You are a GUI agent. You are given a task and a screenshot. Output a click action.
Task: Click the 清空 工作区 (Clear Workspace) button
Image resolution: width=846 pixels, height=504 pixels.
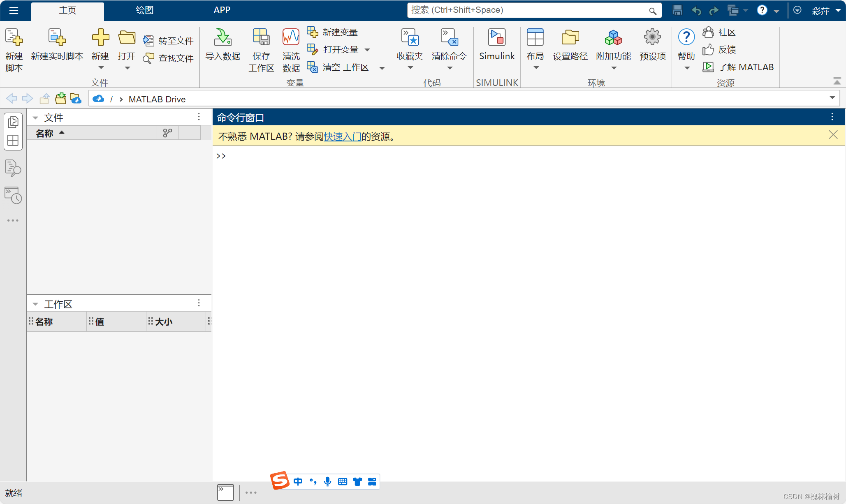point(338,67)
